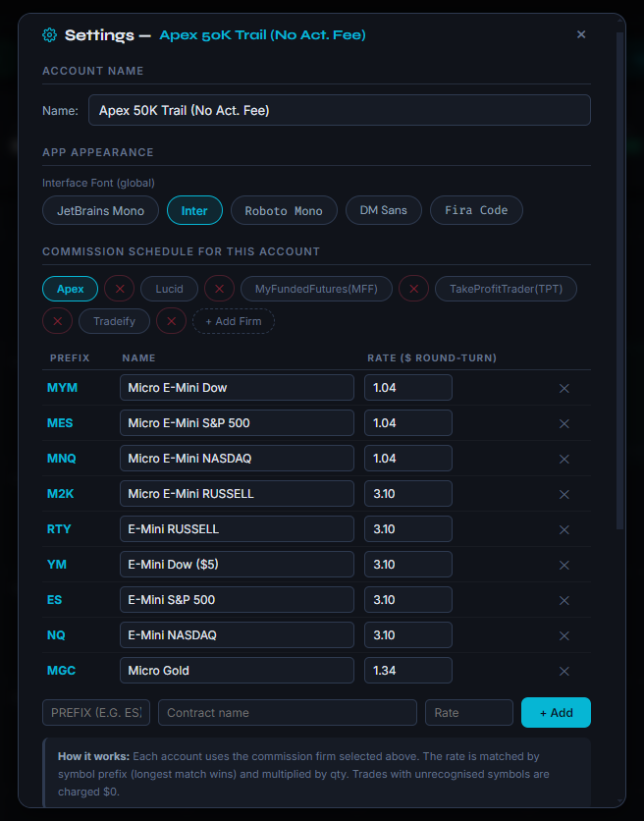Delete the YM commission row
The height and width of the screenshot is (821, 644).
(x=563, y=565)
